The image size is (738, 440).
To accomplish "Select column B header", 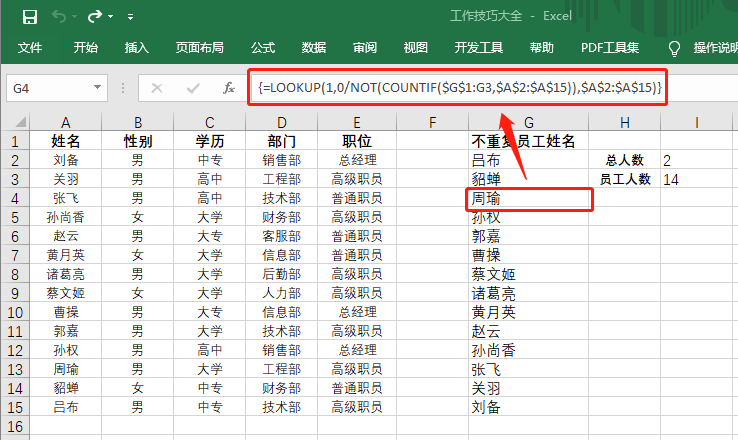I will [x=137, y=122].
